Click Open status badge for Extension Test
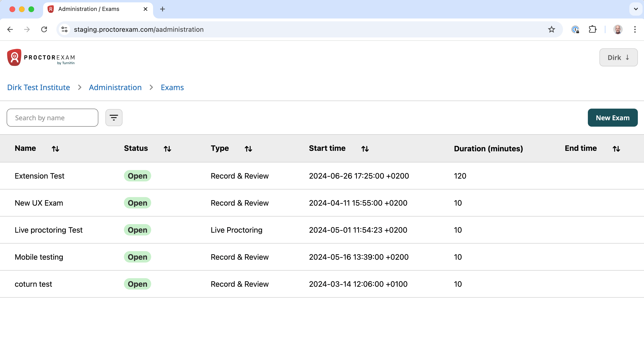644x360 pixels. 137,176
